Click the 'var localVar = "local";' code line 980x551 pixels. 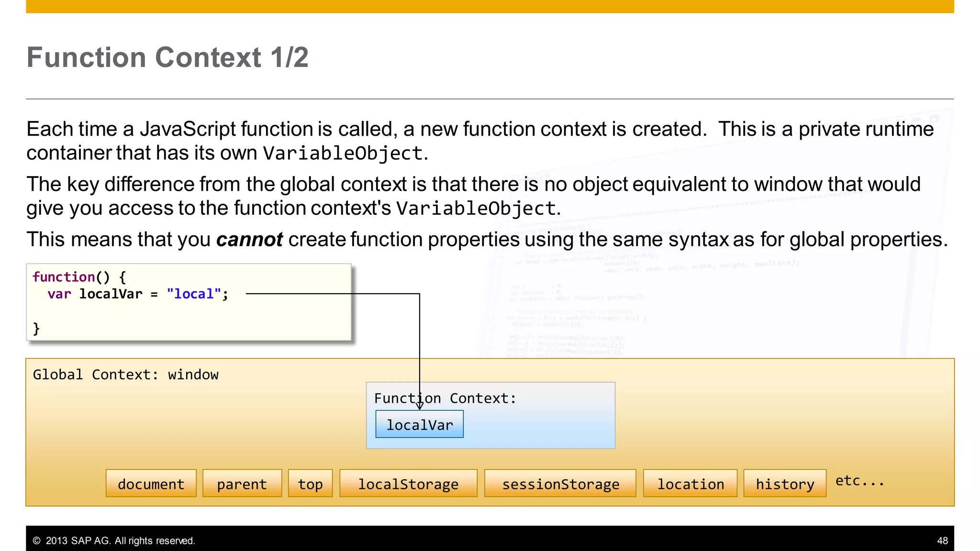[x=138, y=294]
